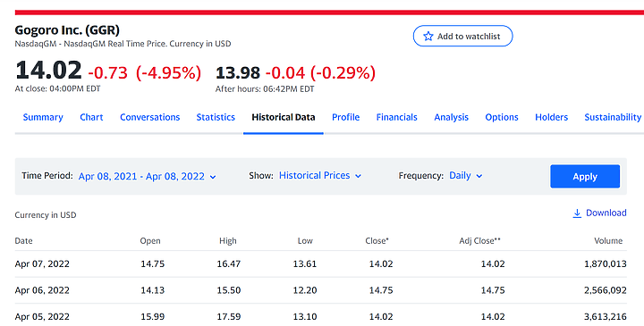The width and height of the screenshot is (644, 326).
Task: Click volume value 1,870,013
Action: [606, 263]
